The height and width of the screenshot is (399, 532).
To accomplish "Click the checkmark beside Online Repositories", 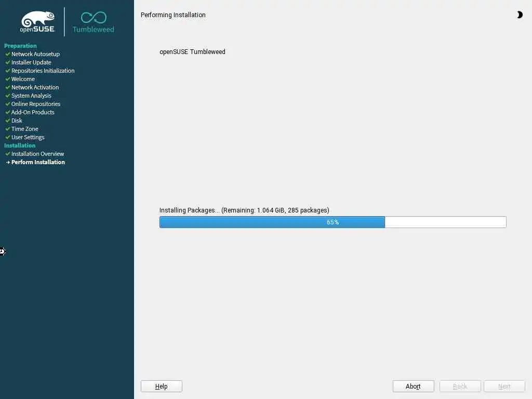I will 7,103.
